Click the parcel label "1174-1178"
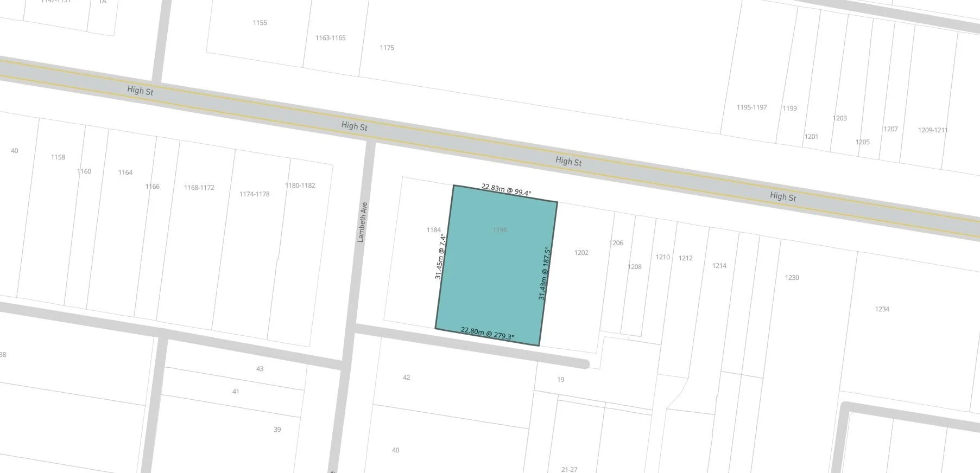 [255, 194]
